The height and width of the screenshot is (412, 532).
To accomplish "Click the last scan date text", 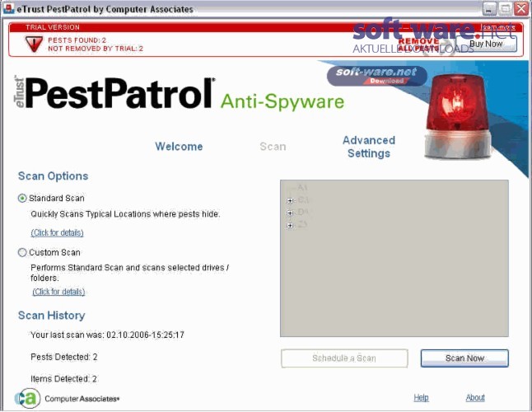I will (x=107, y=335).
